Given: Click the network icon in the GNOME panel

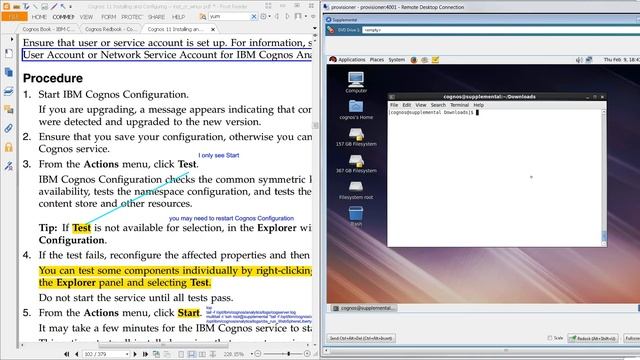Looking at the screenshot, I should pyautogui.click(x=589, y=60).
